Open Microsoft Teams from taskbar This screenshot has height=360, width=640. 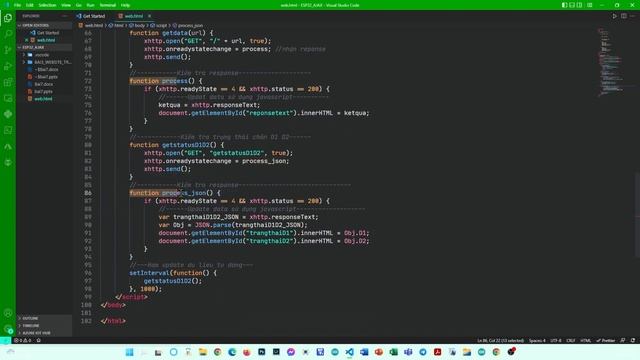408,352
